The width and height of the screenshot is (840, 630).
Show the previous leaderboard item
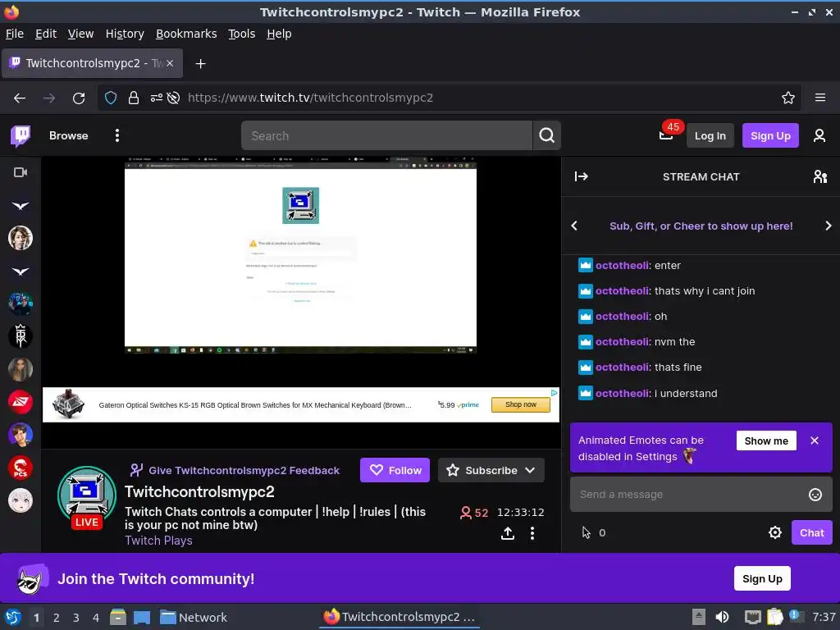(x=574, y=226)
